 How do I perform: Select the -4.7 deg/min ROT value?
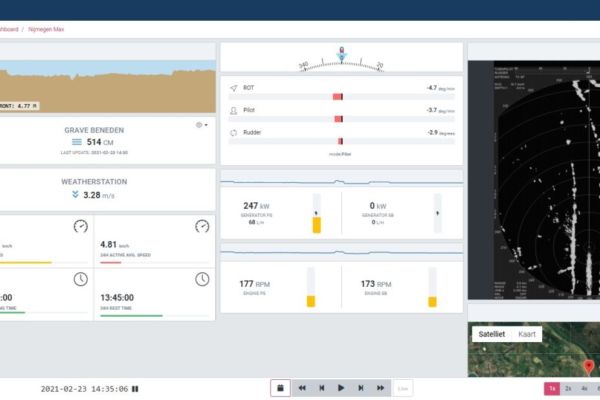440,88
